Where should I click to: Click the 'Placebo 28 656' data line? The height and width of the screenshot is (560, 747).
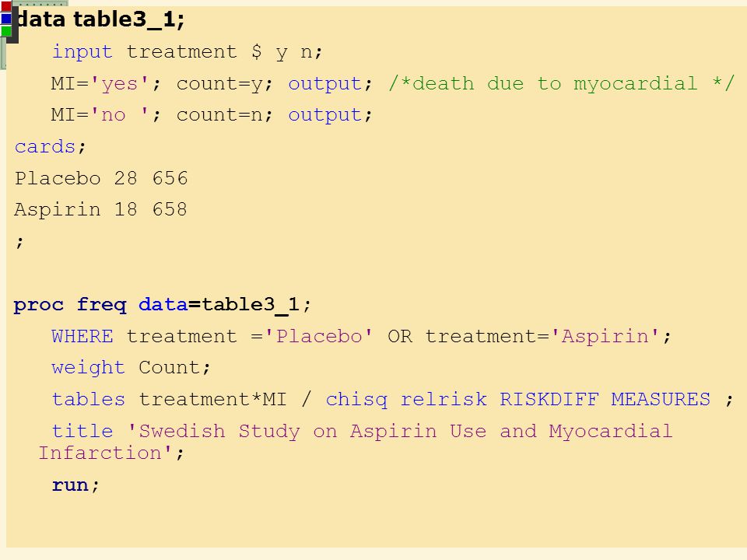pos(101,178)
